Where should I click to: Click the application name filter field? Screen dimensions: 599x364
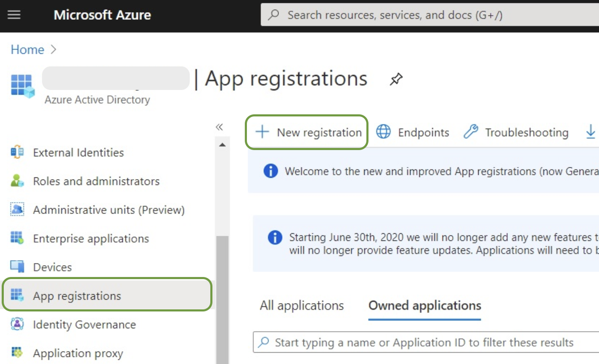pos(425,343)
